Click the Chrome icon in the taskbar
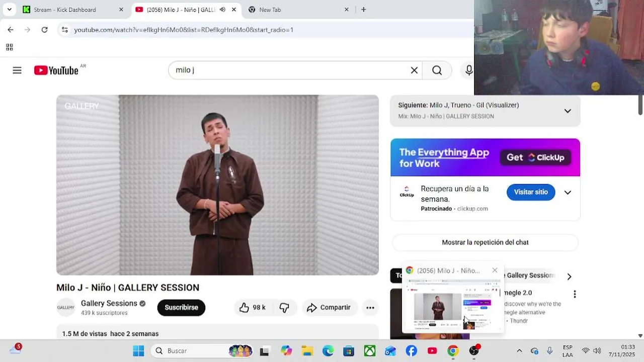Screen dimensions: 644x362 point(453,351)
